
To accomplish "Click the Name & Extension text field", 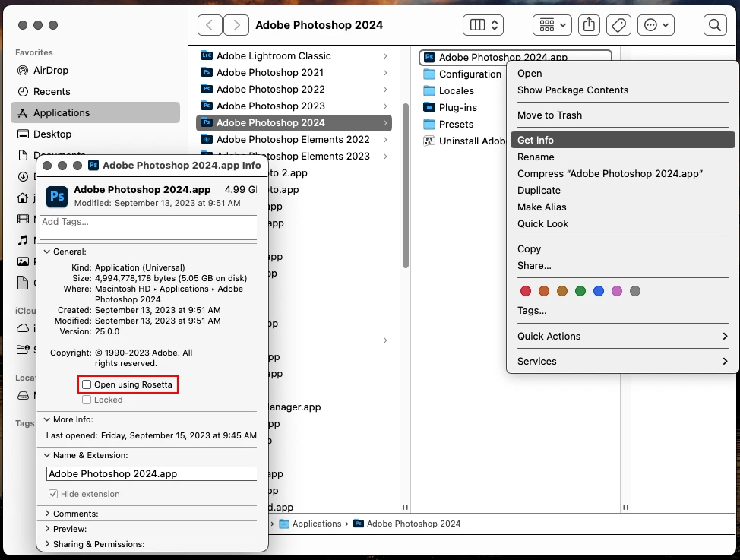I will point(151,473).
